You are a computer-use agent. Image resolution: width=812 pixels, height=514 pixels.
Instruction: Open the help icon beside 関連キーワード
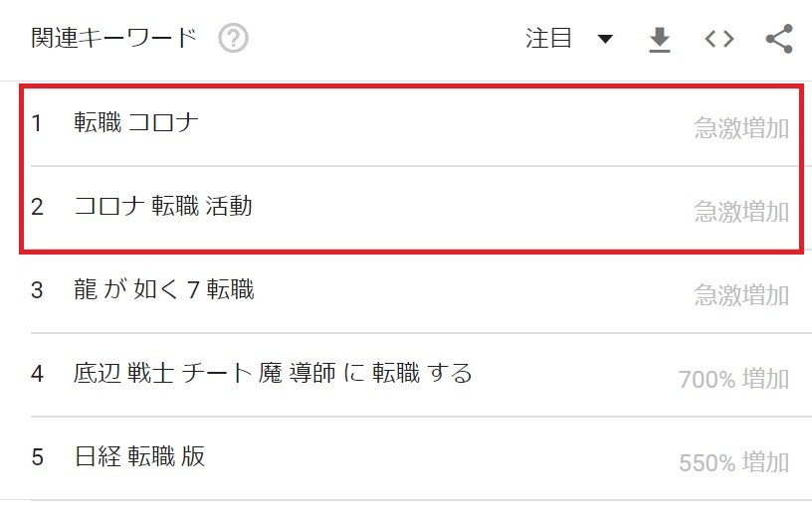(x=233, y=39)
